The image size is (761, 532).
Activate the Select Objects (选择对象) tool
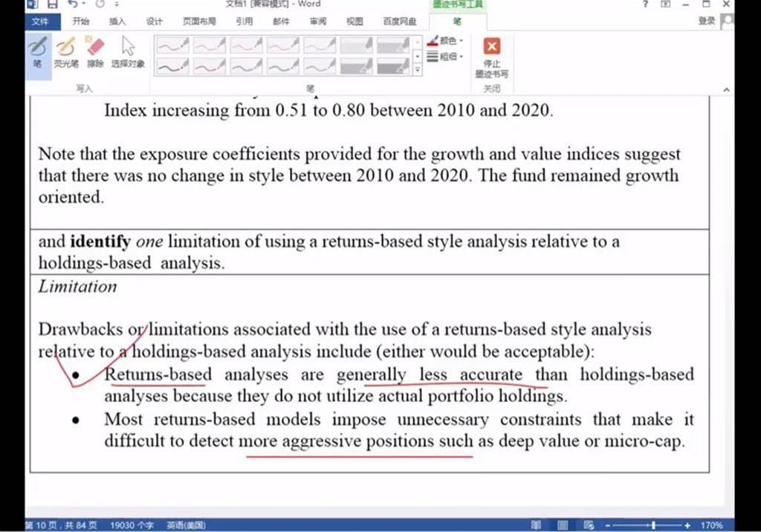[x=128, y=51]
